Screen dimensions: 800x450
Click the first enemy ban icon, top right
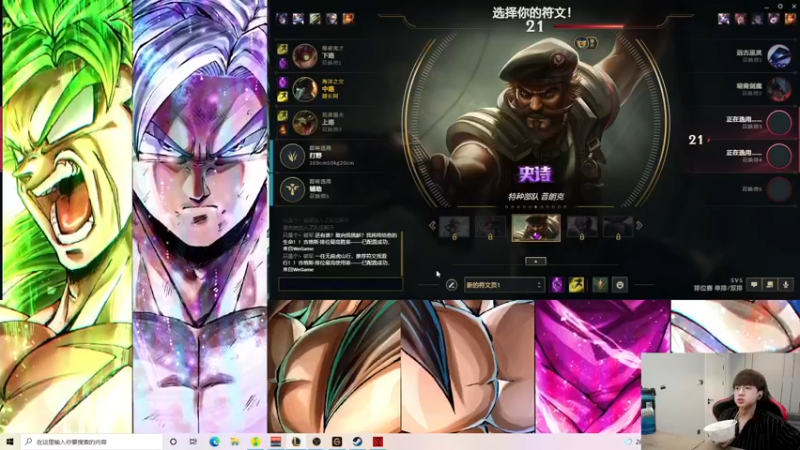tap(723, 19)
